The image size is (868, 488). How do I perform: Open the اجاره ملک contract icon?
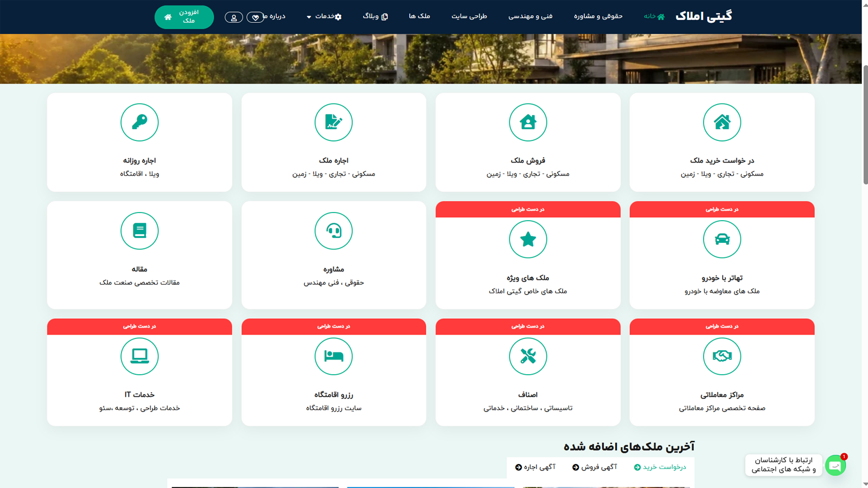[x=334, y=123]
